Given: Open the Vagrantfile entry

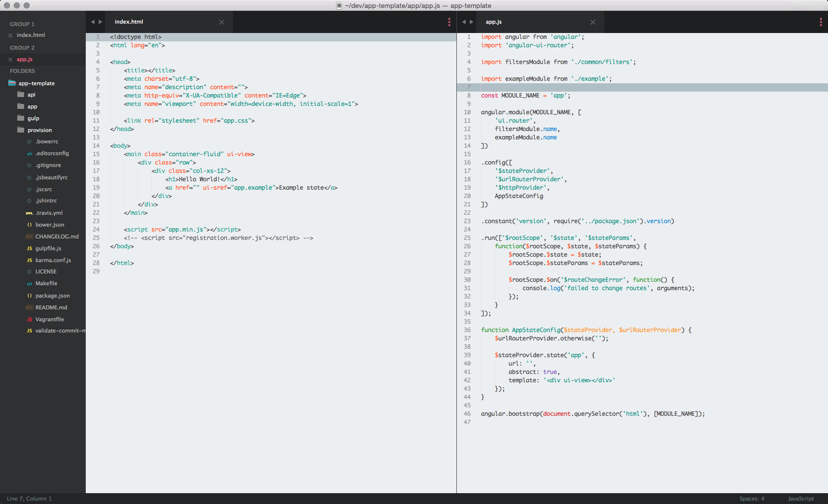Looking at the screenshot, I should 50,319.
